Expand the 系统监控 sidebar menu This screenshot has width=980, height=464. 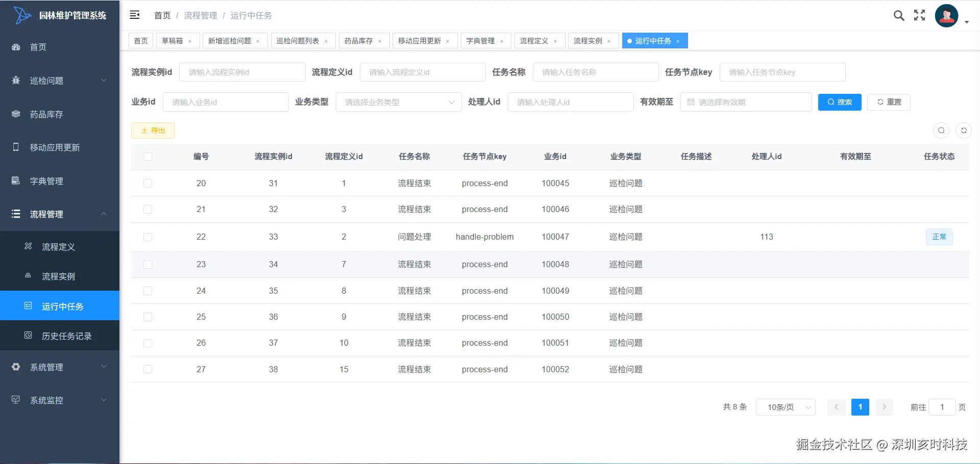pos(60,400)
